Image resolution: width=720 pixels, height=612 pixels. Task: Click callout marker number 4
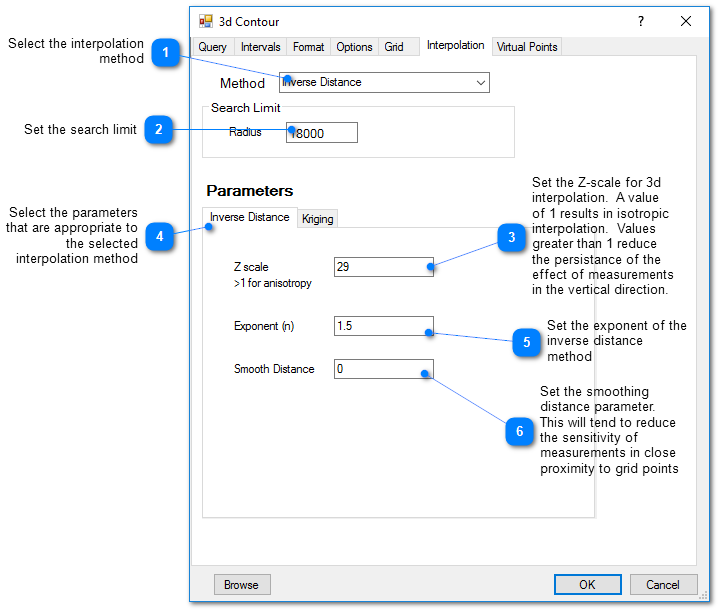click(x=158, y=236)
